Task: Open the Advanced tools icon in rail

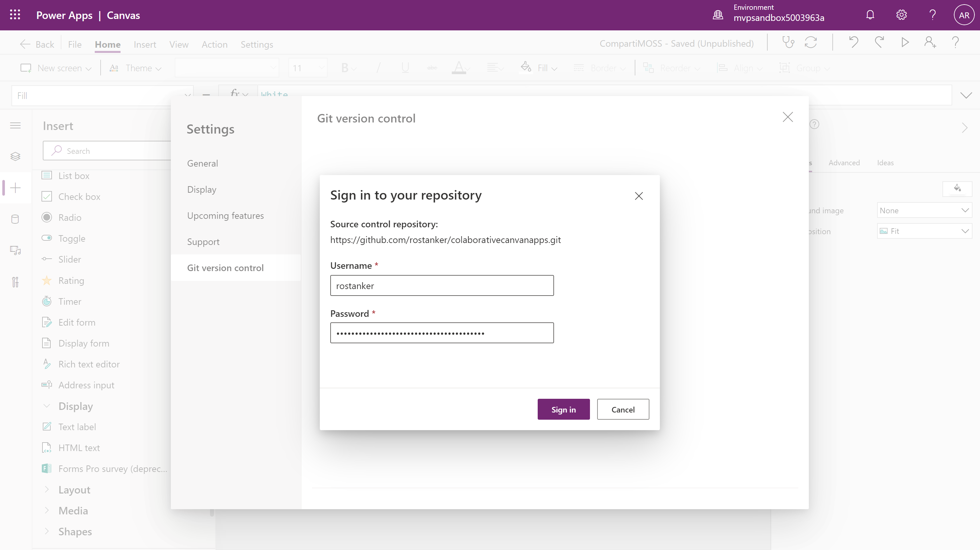Action: click(15, 282)
